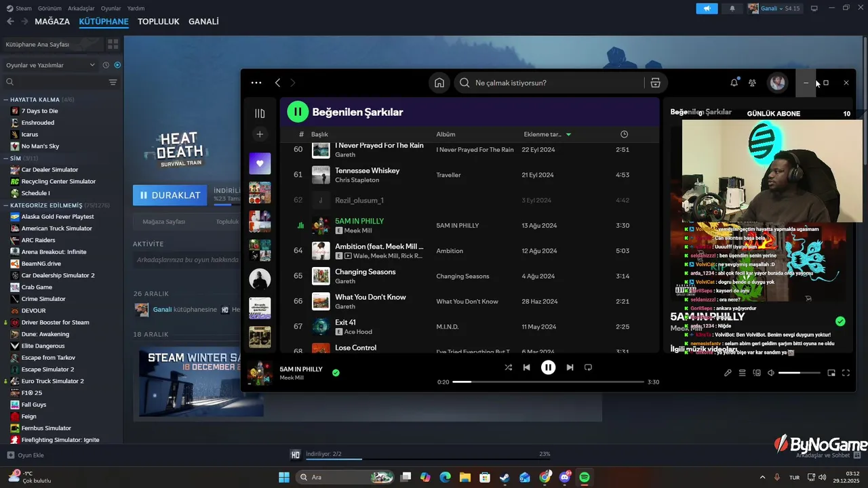Click Oyun Ekle button
This screenshot has height=488, width=868.
click(25, 455)
